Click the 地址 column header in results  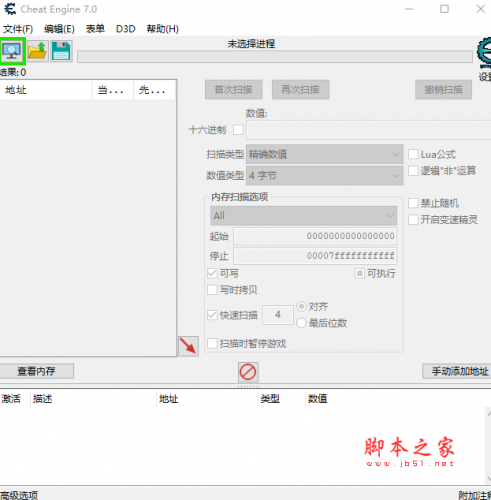[x=46, y=90]
